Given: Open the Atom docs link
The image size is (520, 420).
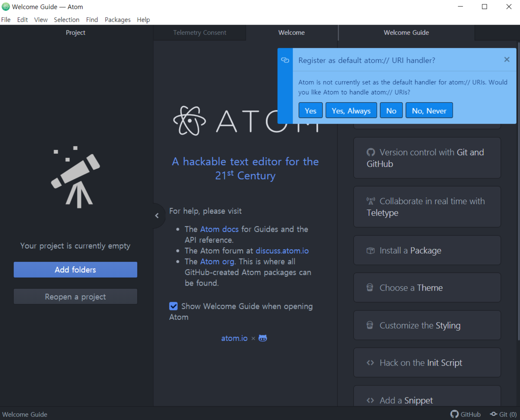Looking at the screenshot, I should point(219,229).
